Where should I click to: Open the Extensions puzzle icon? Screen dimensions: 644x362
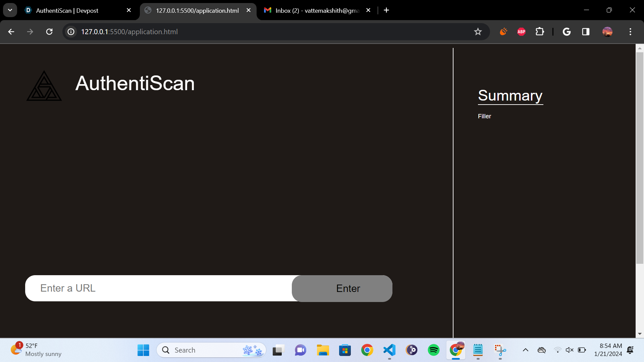[x=540, y=32]
